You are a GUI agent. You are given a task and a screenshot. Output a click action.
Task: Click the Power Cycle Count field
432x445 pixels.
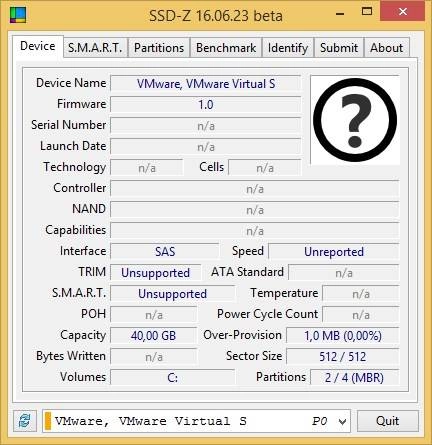361,315
